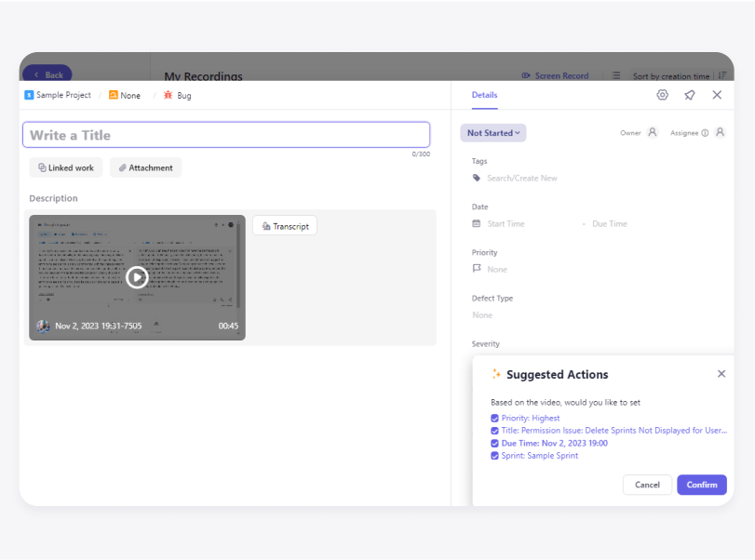Play the recorded video
This screenshot has width=755, height=560.
(137, 277)
